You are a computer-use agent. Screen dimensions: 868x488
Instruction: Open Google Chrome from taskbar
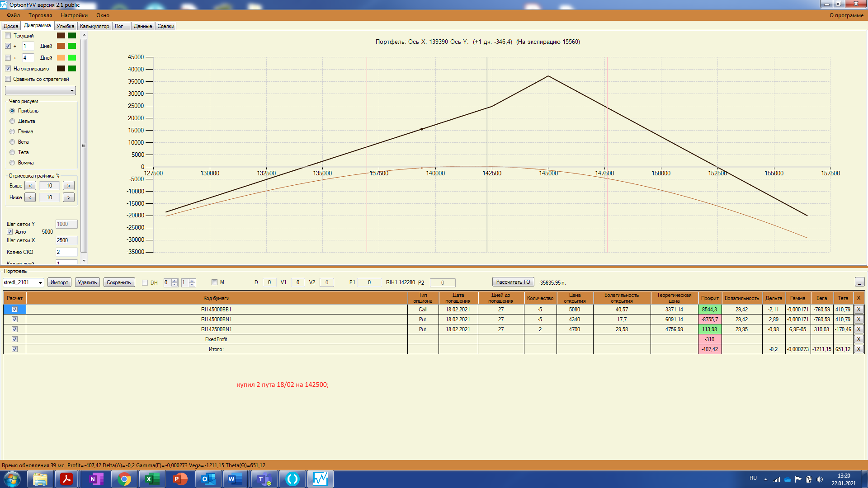[124, 479]
